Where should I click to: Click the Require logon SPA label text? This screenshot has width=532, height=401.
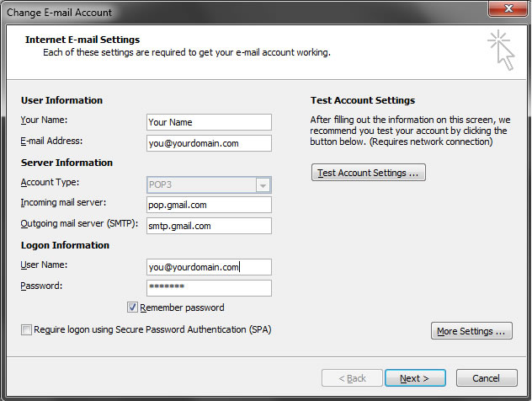pyautogui.click(x=152, y=329)
